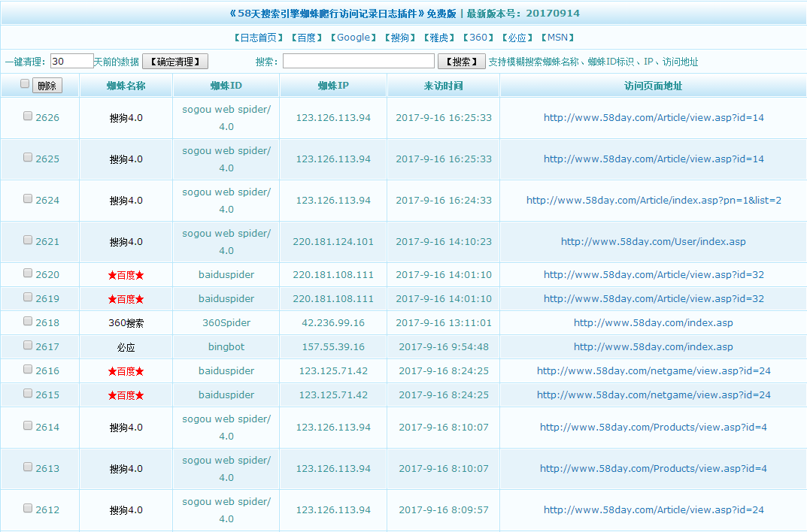Mark the 2617 必应 row checkbox
This screenshot has width=807, height=532.
click(x=28, y=346)
